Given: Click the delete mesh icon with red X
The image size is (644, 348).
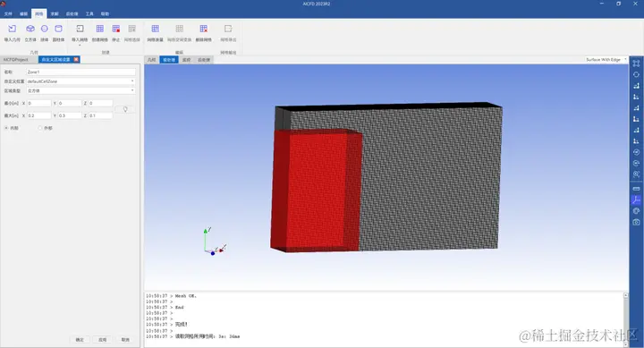Looking at the screenshot, I should pos(203,29).
